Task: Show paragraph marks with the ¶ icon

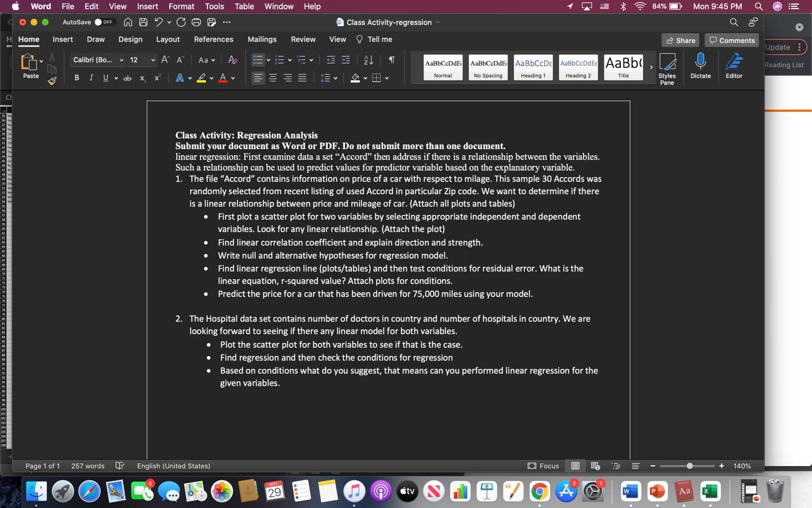Action: [392, 59]
